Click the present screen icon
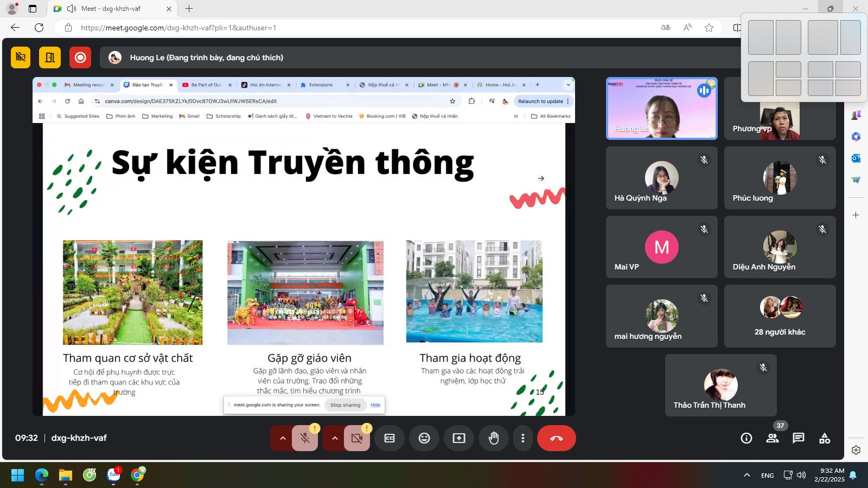This screenshot has height=488, width=868. (x=459, y=438)
